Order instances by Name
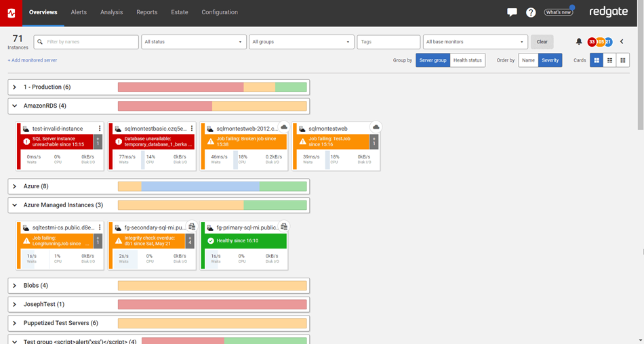644x344 pixels. click(x=528, y=60)
